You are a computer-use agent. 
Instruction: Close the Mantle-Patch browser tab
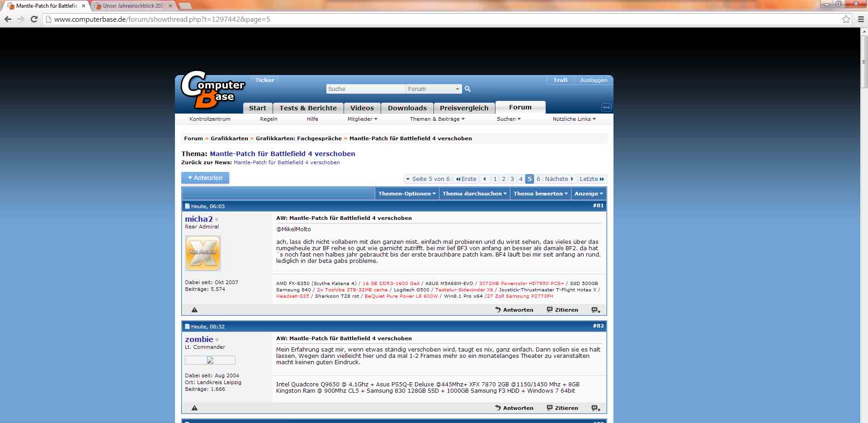click(84, 6)
